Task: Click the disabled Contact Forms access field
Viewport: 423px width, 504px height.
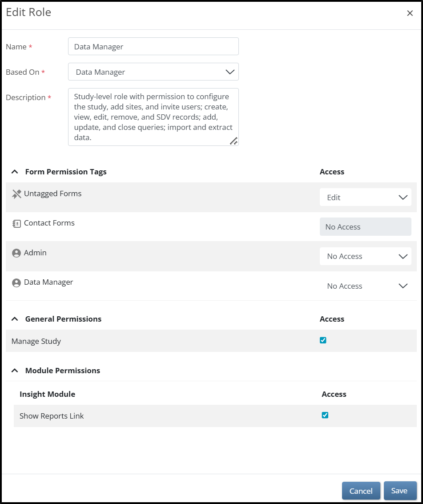Action: 365,227
